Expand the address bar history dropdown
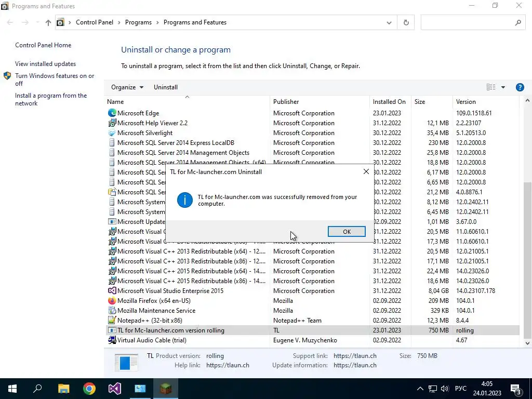The image size is (532, 399). pyautogui.click(x=389, y=23)
